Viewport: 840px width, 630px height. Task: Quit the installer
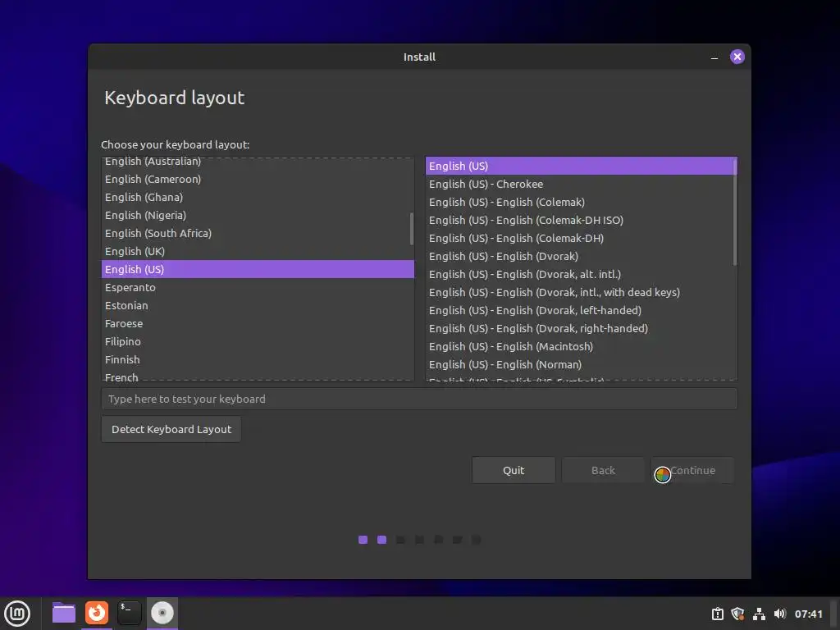(x=514, y=470)
